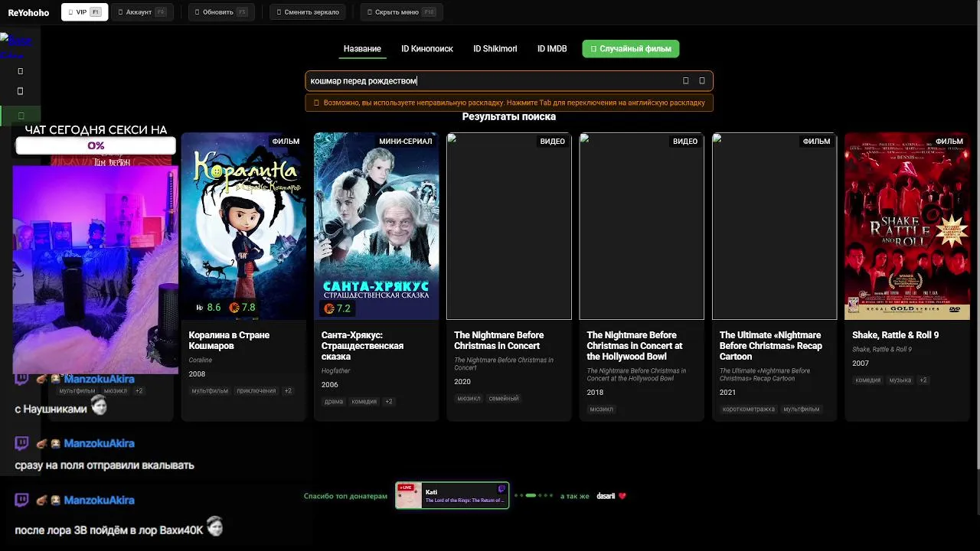The height and width of the screenshot is (551, 980).
Task: Click the драма genre tag on Санта-Хрякус
Action: 334,402
